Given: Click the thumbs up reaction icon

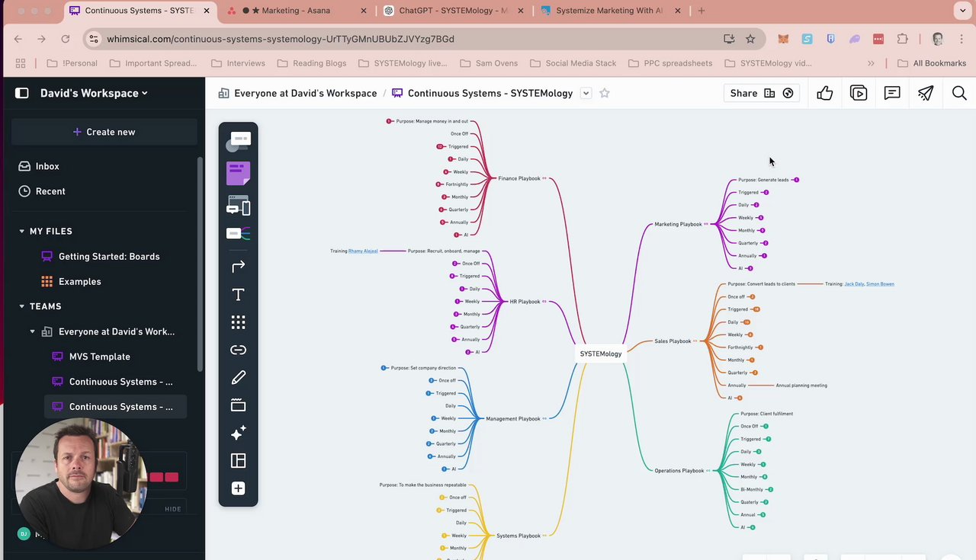Looking at the screenshot, I should [825, 93].
